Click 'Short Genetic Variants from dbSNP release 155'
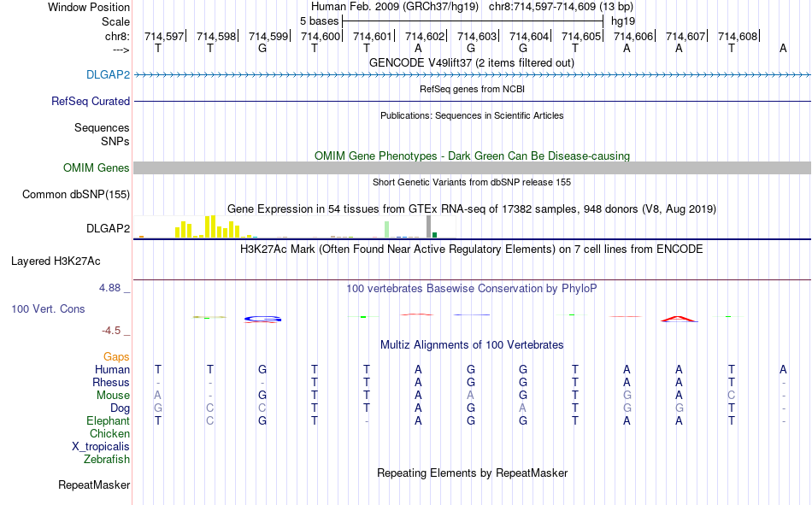812x505 pixels. coord(472,182)
